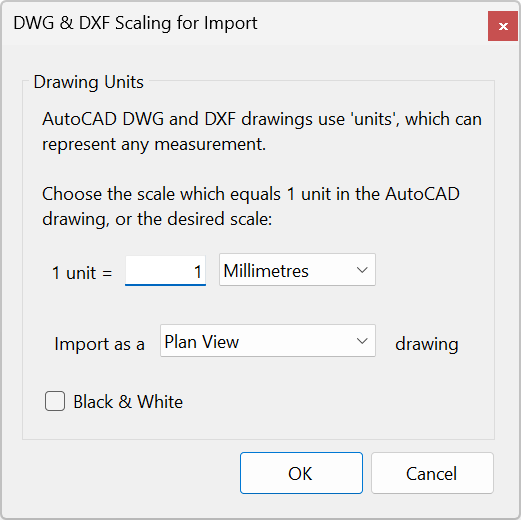Click the 'Choose the scale' instruction text
The image size is (521, 520).
(x=251, y=207)
